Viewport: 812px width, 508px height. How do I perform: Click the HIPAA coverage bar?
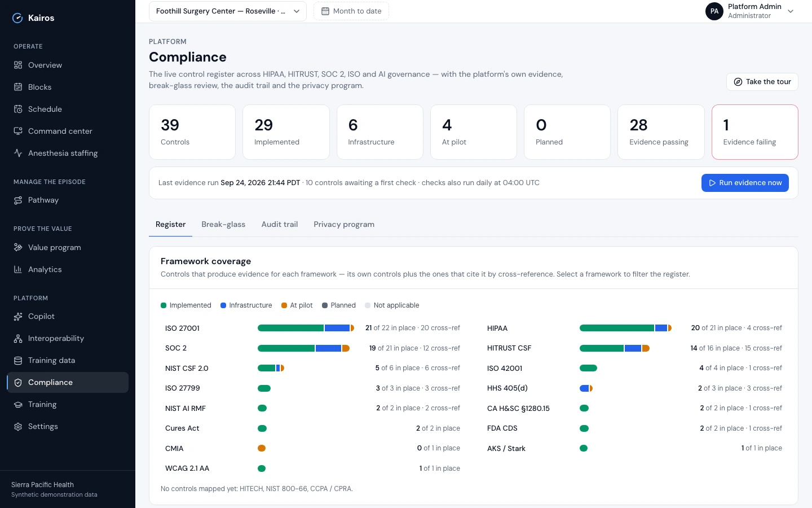[x=625, y=328]
